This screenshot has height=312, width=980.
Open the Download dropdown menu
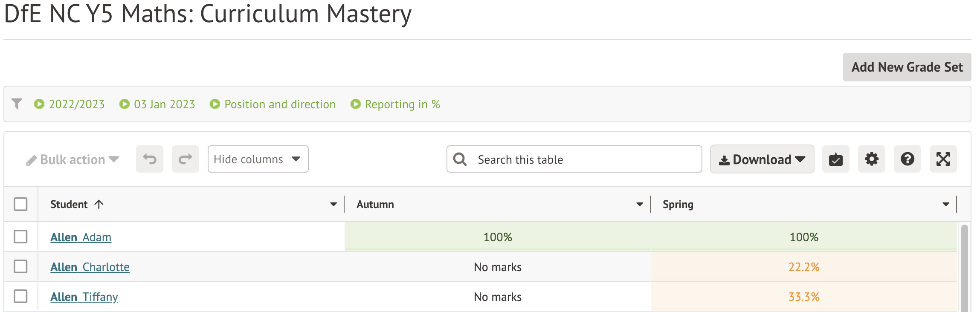[762, 159]
